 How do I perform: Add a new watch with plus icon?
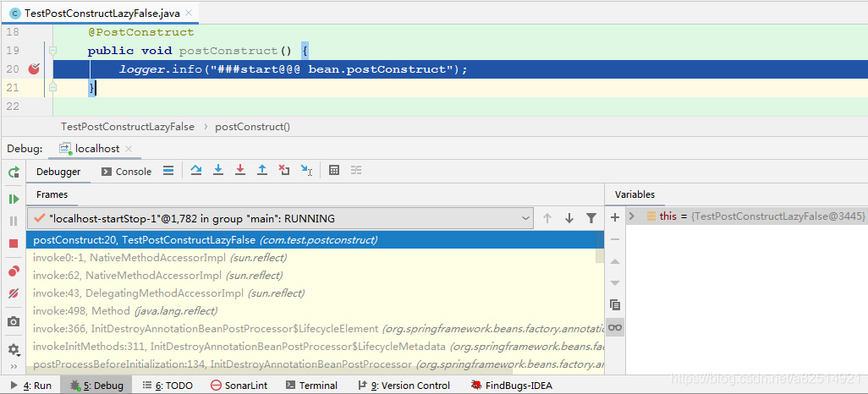pos(614,217)
